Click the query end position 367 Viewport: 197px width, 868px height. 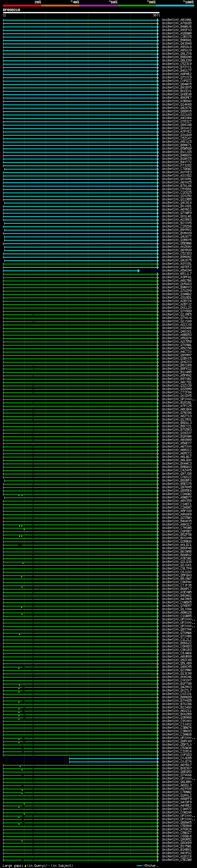(x=155, y=15)
